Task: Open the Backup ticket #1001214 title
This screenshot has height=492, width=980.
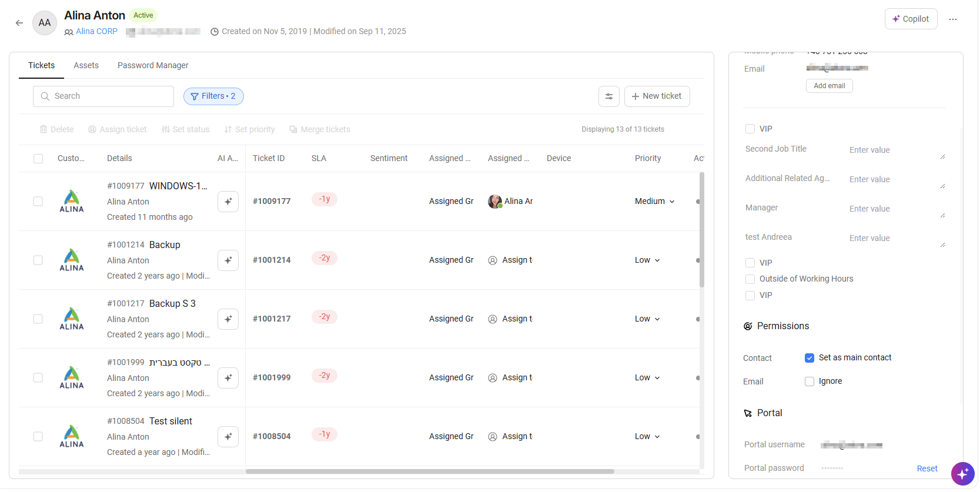Action: coord(165,245)
